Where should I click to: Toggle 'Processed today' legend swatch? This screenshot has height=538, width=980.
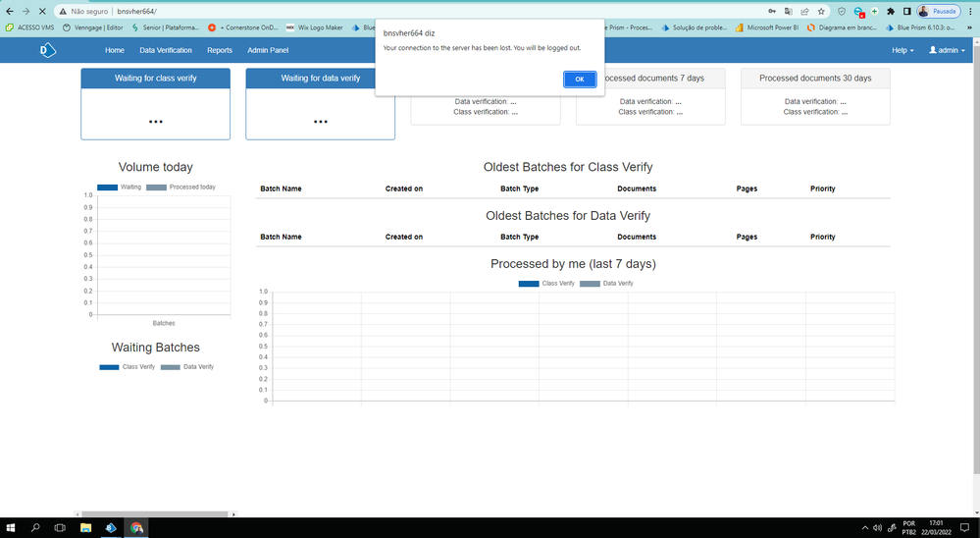156,188
